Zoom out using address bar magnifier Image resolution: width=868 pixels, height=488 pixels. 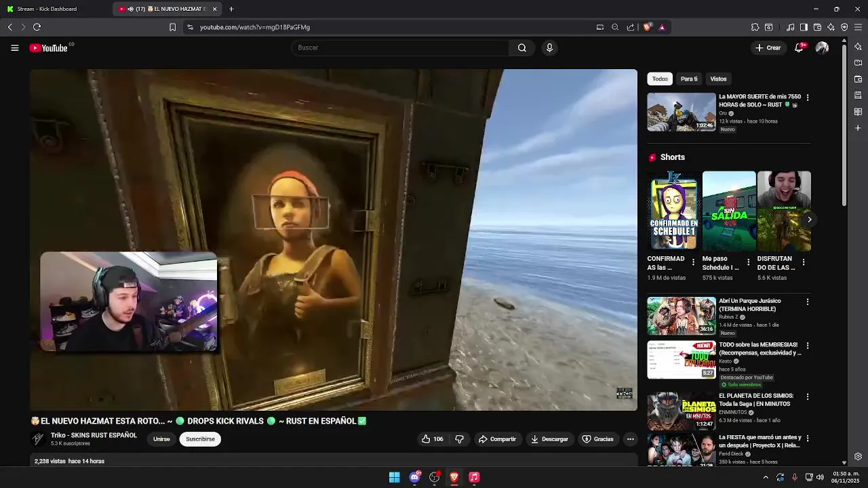point(615,27)
